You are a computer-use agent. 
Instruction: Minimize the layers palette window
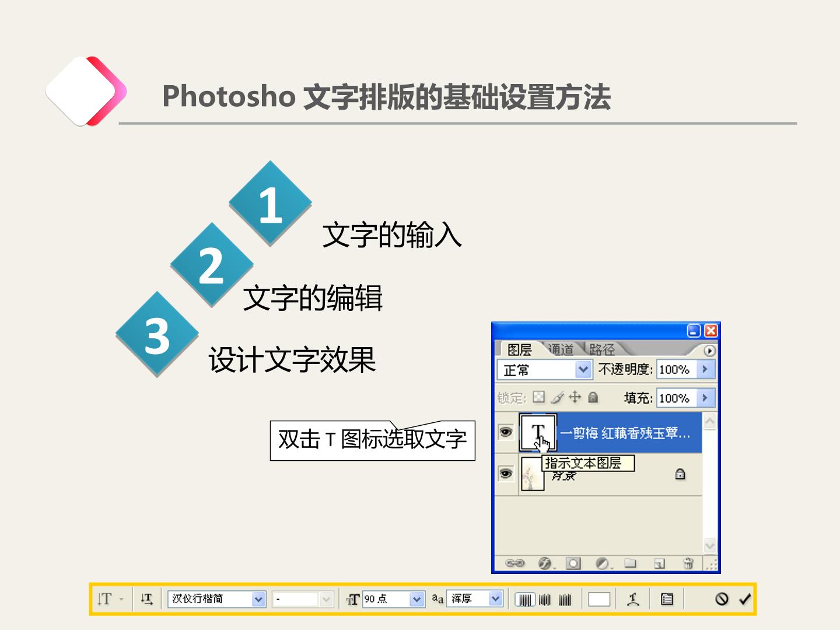coord(694,331)
